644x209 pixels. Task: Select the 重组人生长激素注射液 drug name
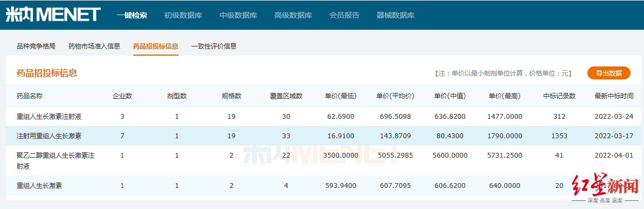tap(49, 117)
